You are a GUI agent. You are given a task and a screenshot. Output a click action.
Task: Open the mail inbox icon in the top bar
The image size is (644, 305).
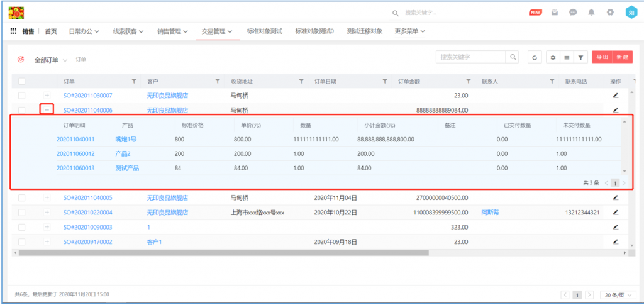click(555, 13)
